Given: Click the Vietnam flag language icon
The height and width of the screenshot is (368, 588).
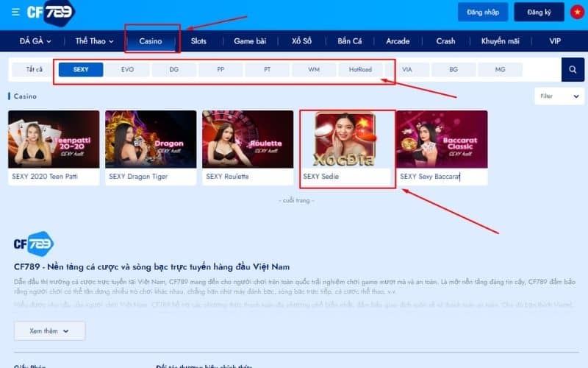Looking at the screenshot, I should coord(577,12).
